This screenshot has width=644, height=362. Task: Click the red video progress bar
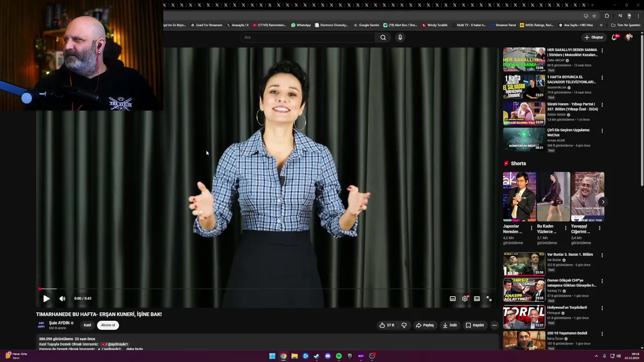tap(267, 289)
